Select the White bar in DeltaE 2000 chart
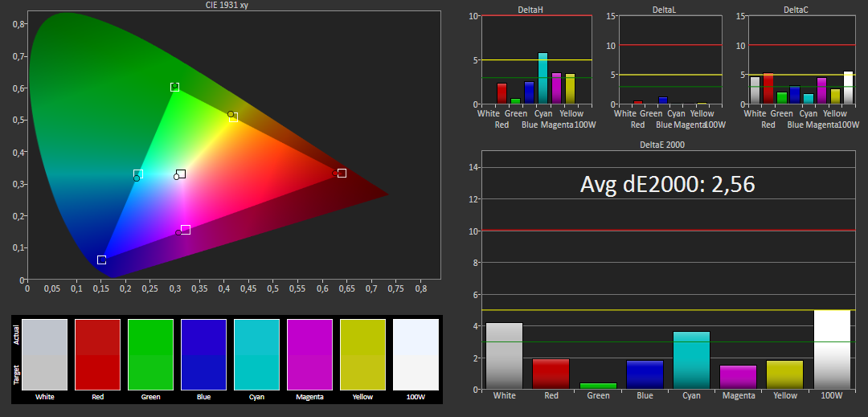 [504, 356]
